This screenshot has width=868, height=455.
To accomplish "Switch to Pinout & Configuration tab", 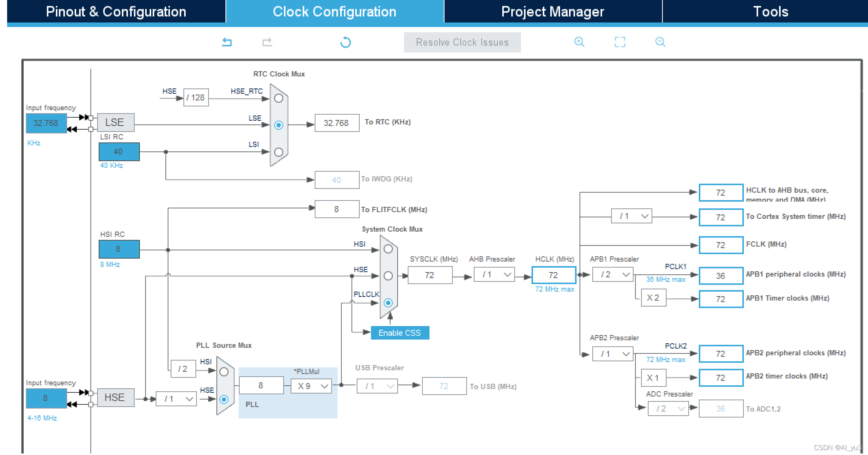I will (x=116, y=12).
